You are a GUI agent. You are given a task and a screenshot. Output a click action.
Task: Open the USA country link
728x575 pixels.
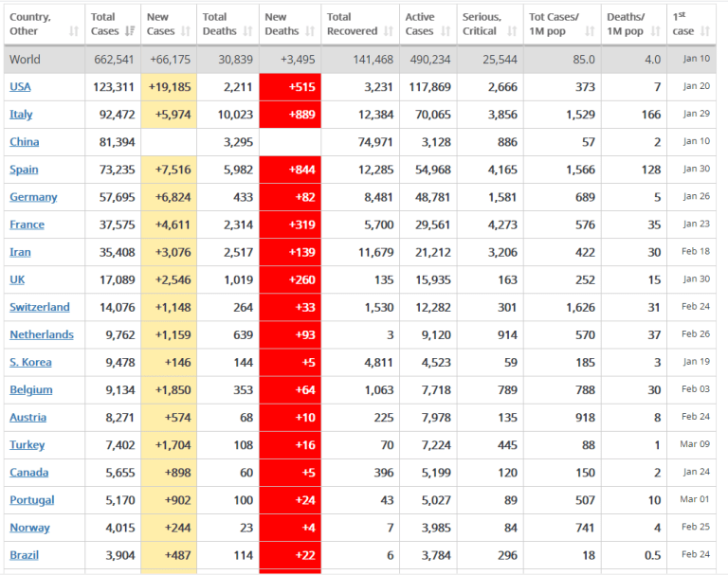coord(20,87)
